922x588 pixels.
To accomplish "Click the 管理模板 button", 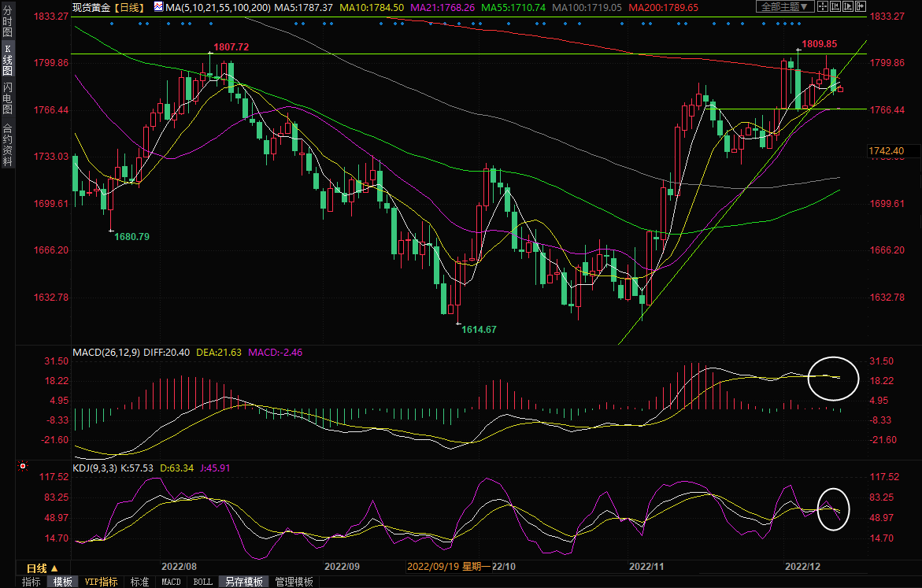I will 294,582.
